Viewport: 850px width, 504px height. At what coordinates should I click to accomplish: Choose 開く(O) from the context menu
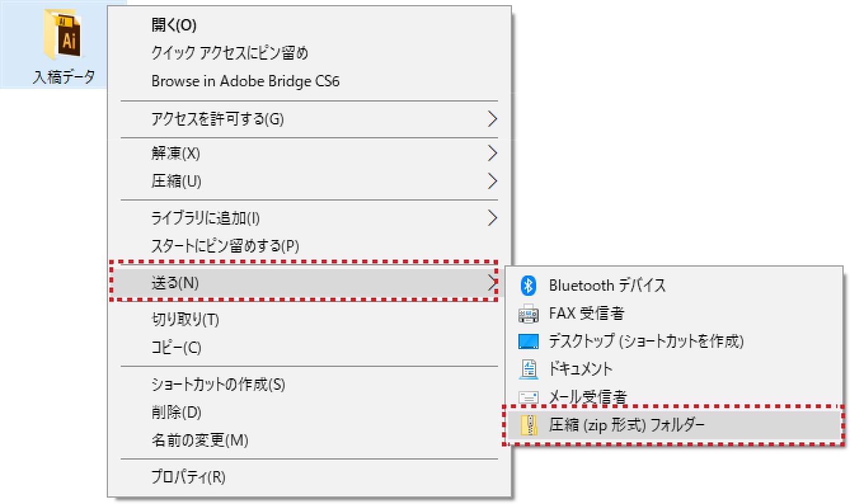(x=174, y=25)
